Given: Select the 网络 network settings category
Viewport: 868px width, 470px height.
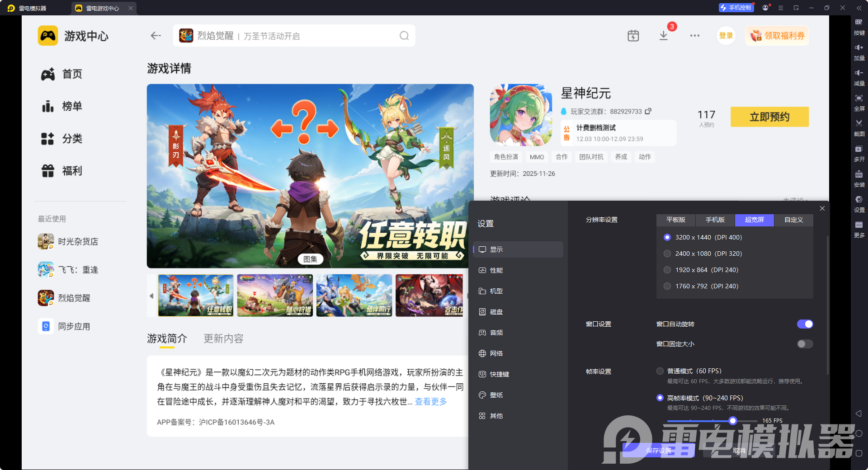Looking at the screenshot, I should pyautogui.click(x=495, y=353).
